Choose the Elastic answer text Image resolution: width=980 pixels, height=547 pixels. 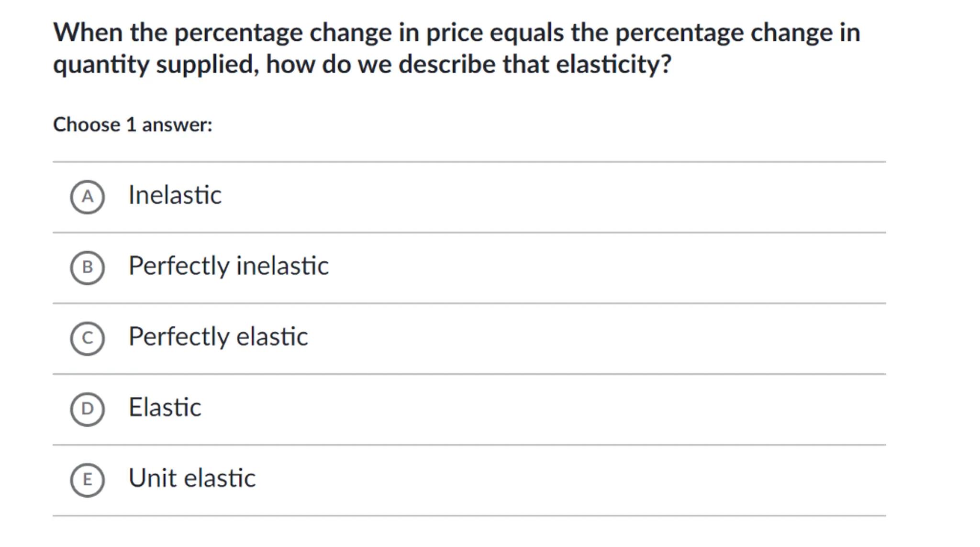pos(165,407)
